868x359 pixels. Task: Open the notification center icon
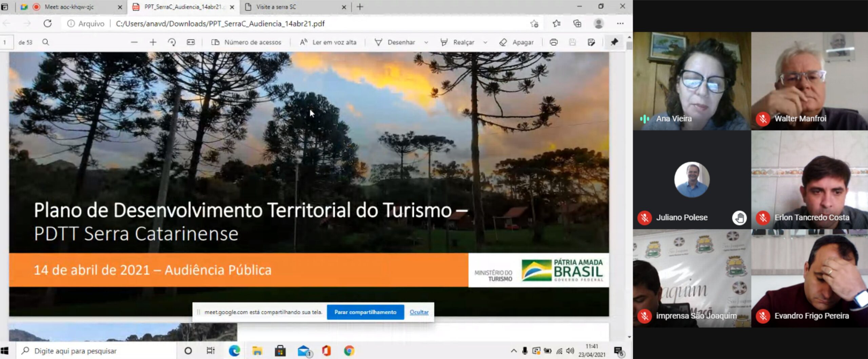pos(619,351)
